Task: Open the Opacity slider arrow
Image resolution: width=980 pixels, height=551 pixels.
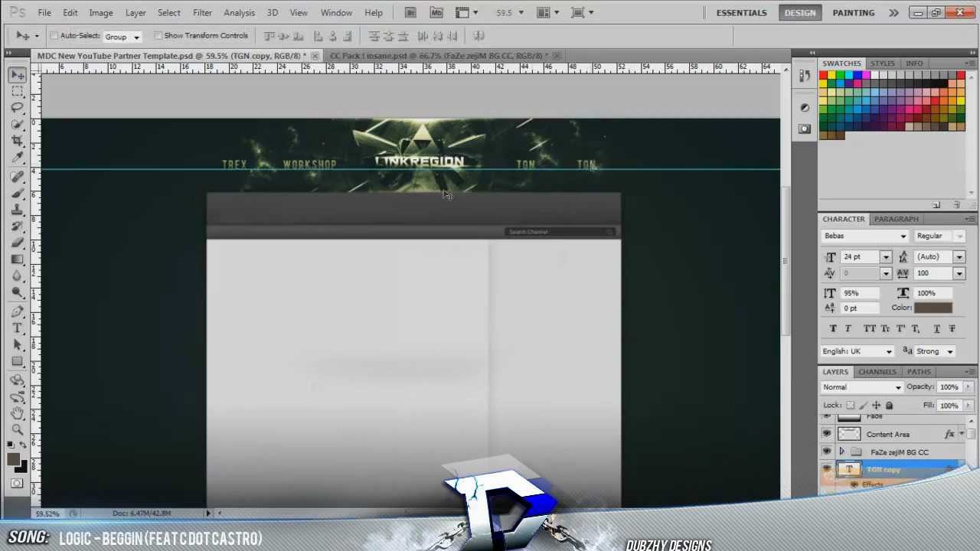Action: pyautogui.click(x=968, y=387)
